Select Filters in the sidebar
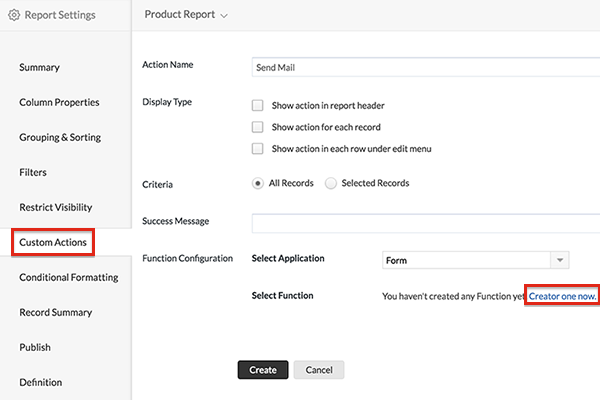The height and width of the screenshot is (400, 600). (33, 173)
